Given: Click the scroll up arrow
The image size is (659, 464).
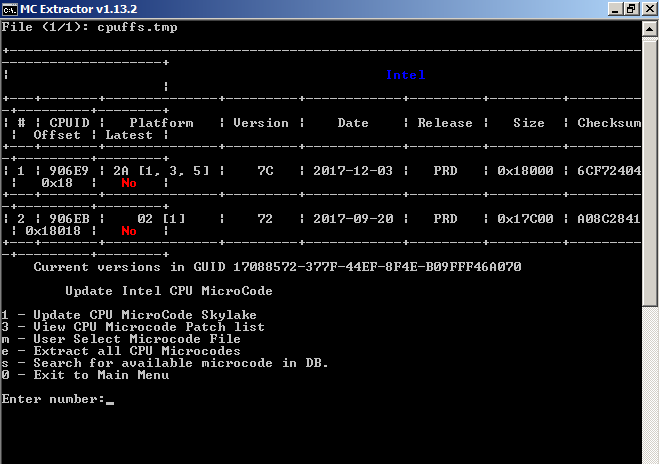Looking at the screenshot, I should pyautogui.click(x=651, y=27).
